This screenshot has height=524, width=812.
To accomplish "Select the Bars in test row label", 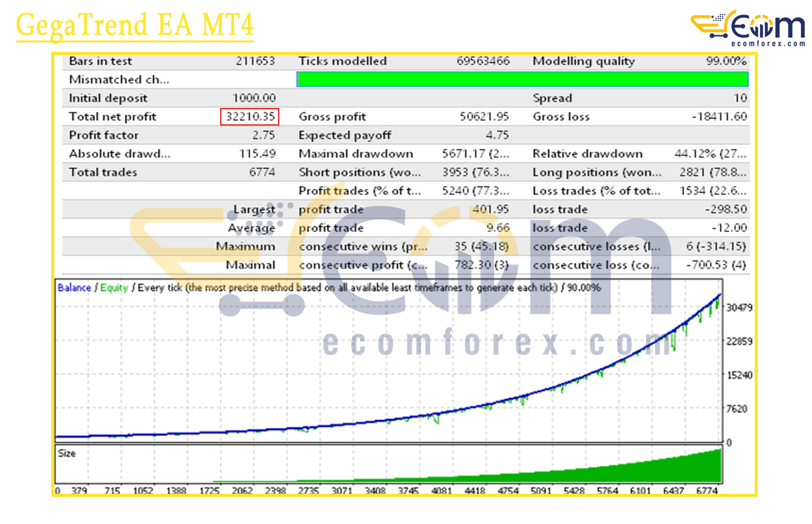I will coord(100,61).
